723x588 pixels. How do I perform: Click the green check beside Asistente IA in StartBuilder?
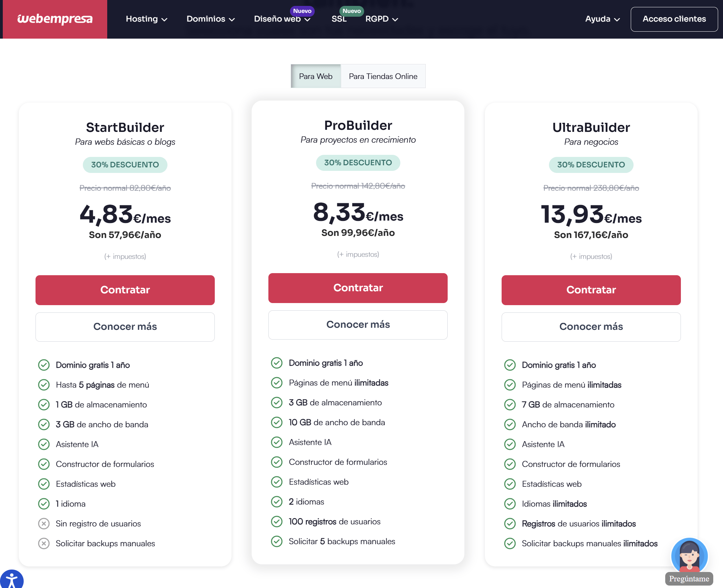click(44, 444)
